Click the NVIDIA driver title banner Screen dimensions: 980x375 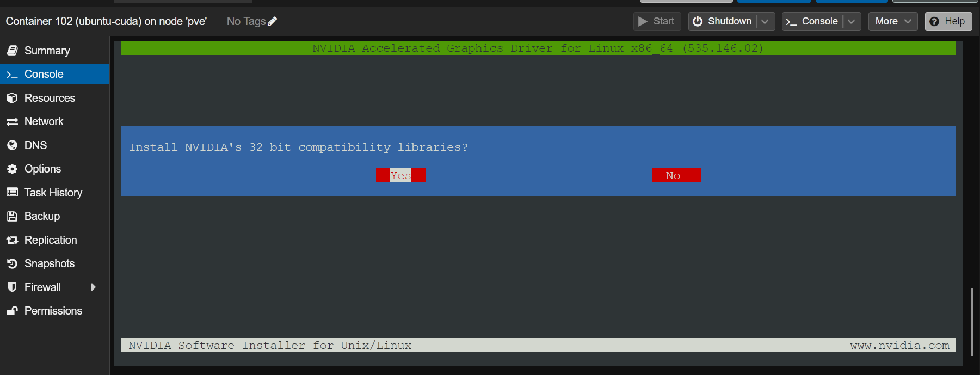point(538,48)
